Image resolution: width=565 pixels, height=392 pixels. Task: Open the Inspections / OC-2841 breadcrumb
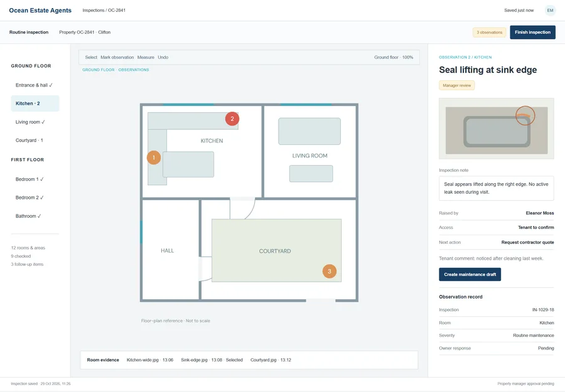[x=104, y=11]
